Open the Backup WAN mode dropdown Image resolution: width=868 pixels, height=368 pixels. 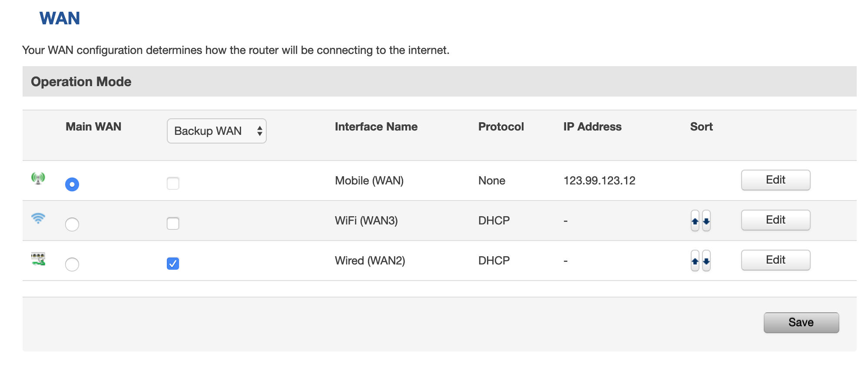click(216, 131)
